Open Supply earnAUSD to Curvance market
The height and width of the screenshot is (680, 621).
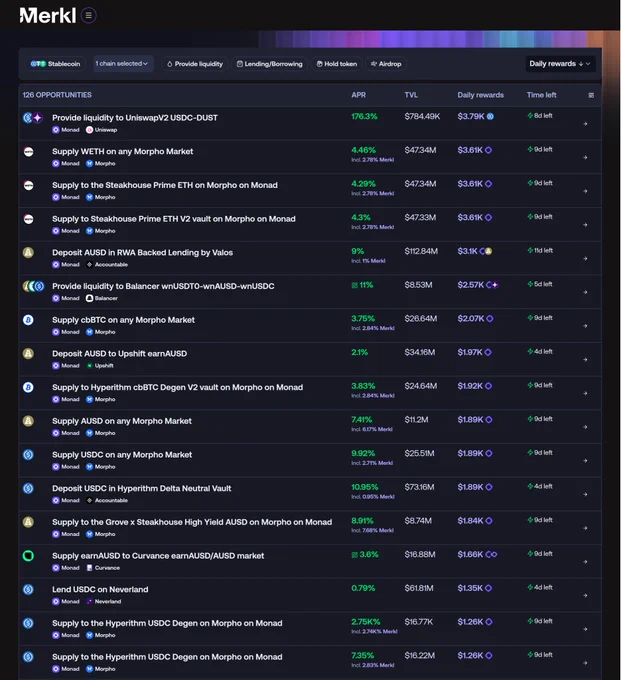point(158,556)
